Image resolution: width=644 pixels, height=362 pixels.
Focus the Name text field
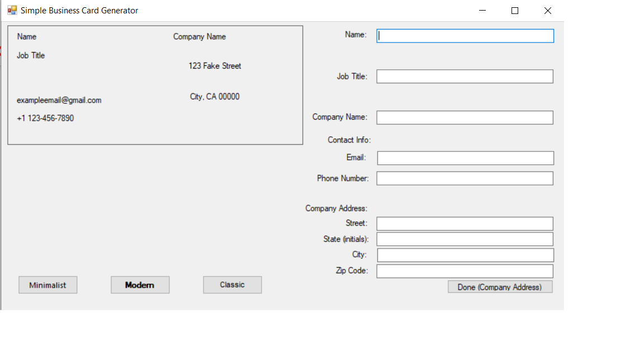pyautogui.click(x=465, y=36)
